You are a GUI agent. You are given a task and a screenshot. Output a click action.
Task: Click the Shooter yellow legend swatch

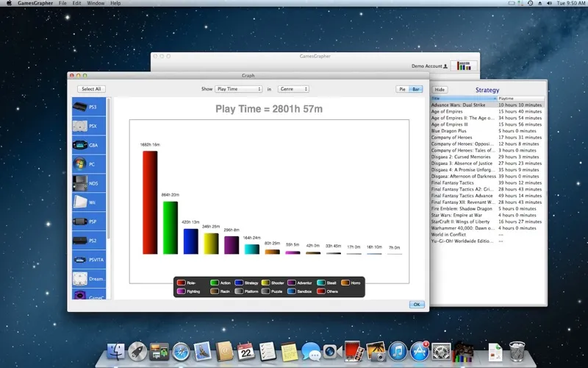265,283
